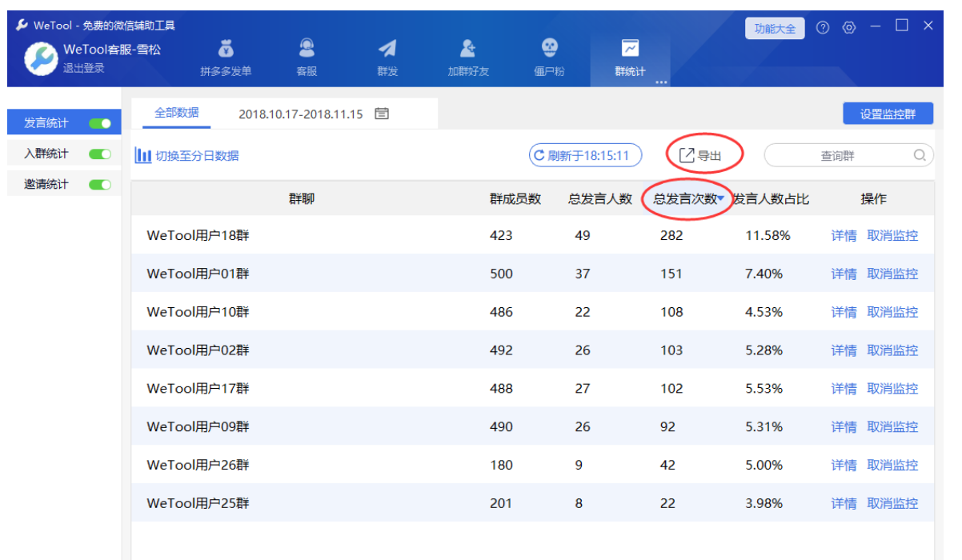The height and width of the screenshot is (560, 962).
Task: Click the 11.58% percentage cell
Action: tap(768, 235)
